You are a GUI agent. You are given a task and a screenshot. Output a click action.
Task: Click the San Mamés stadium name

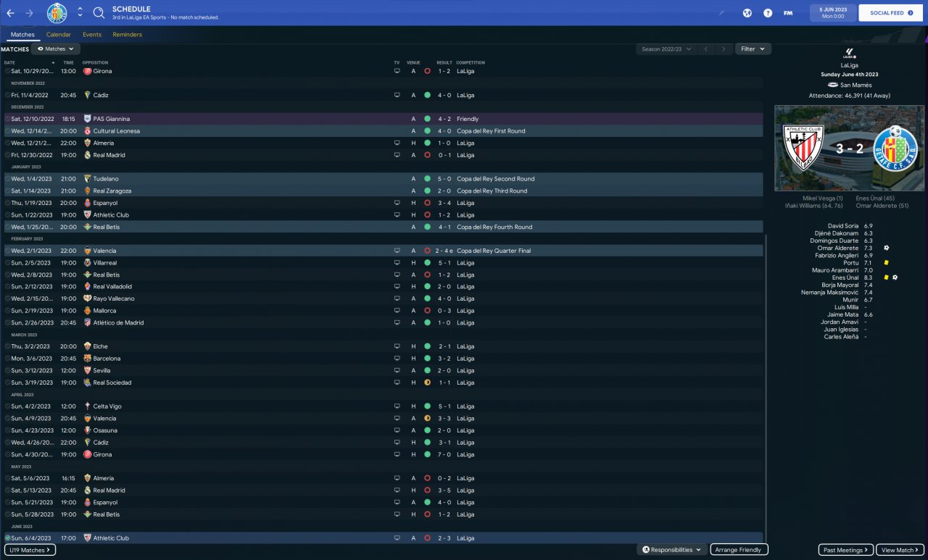[x=855, y=85]
